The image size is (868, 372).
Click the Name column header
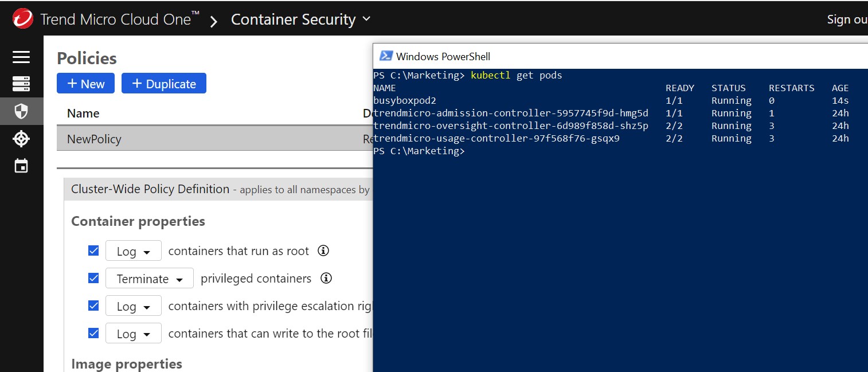(x=83, y=113)
